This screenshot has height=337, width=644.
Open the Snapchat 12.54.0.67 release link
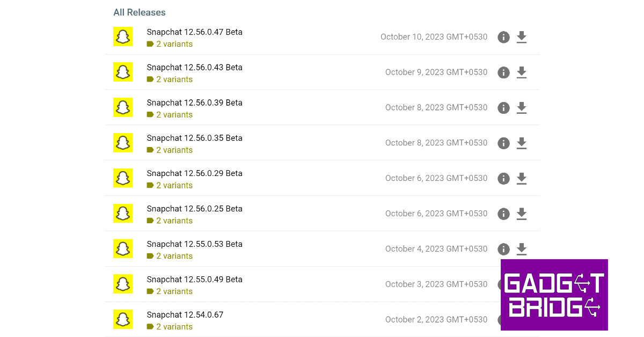pyautogui.click(x=185, y=315)
